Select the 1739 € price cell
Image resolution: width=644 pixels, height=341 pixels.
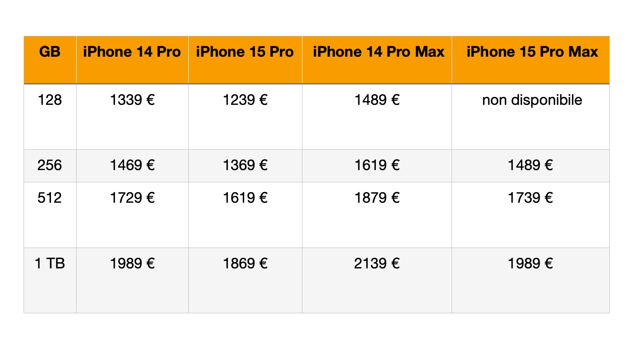coord(530,198)
